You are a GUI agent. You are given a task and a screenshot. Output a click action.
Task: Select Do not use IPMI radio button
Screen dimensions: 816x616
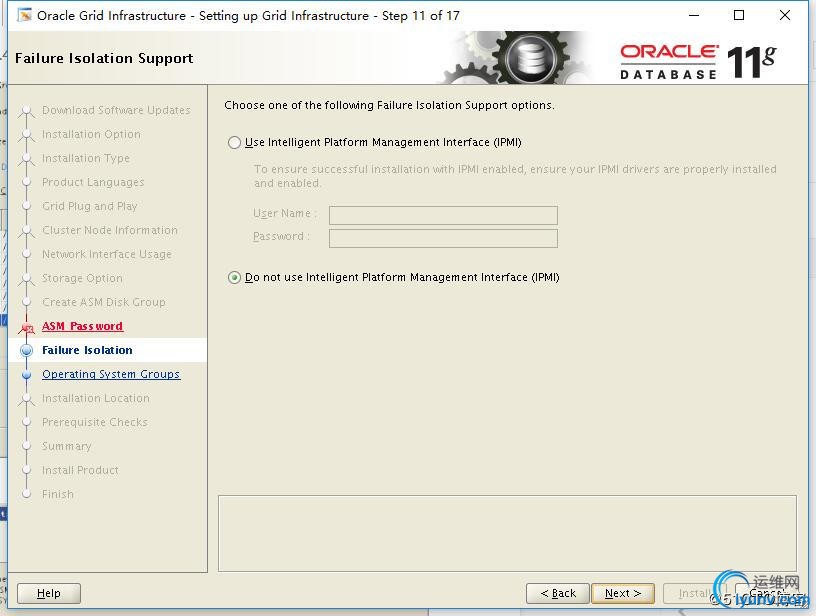234,277
